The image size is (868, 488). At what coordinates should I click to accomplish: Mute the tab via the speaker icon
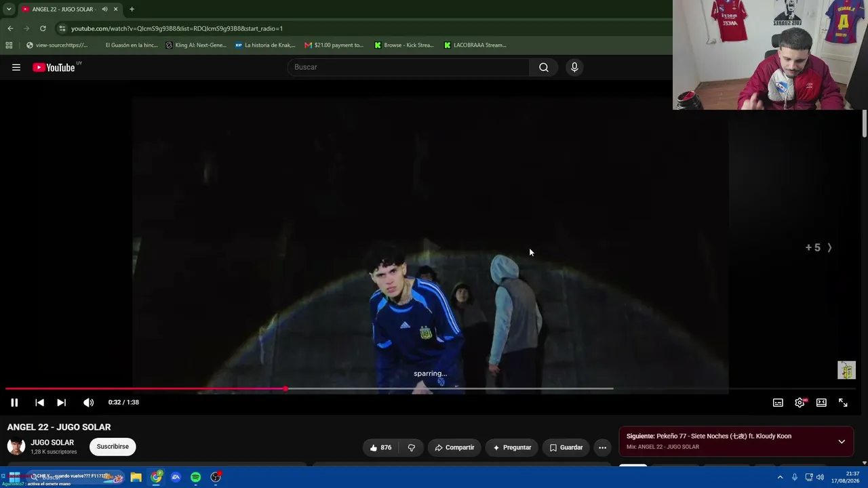point(104,9)
